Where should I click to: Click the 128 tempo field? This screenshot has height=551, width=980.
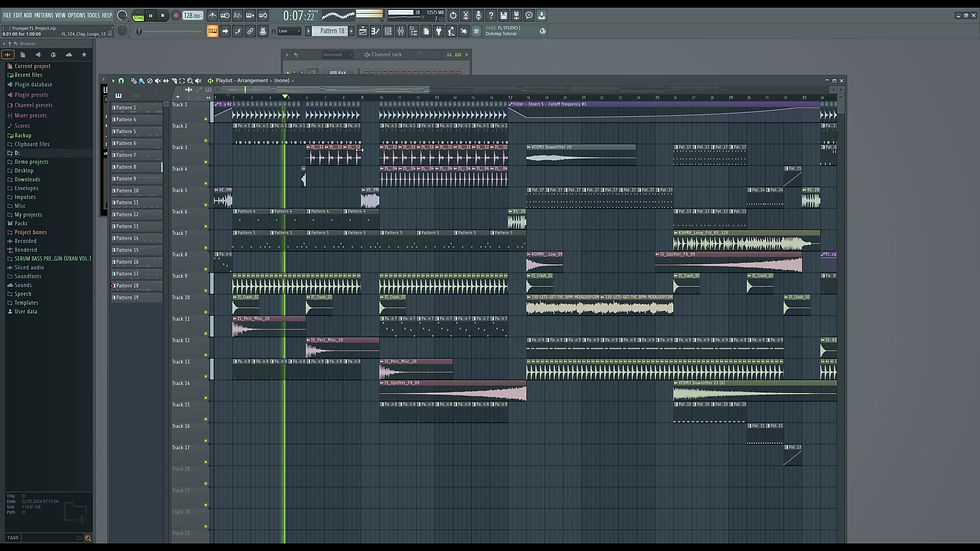(192, 16)
